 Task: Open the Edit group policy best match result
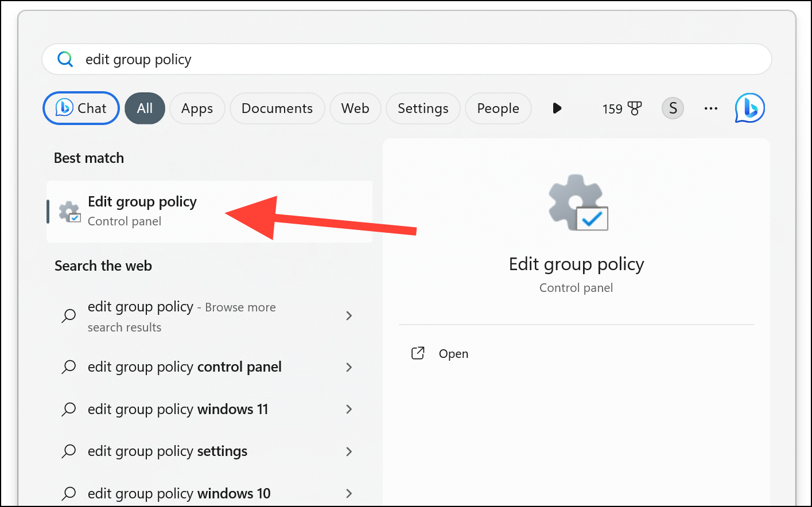[x=209, y=212]
